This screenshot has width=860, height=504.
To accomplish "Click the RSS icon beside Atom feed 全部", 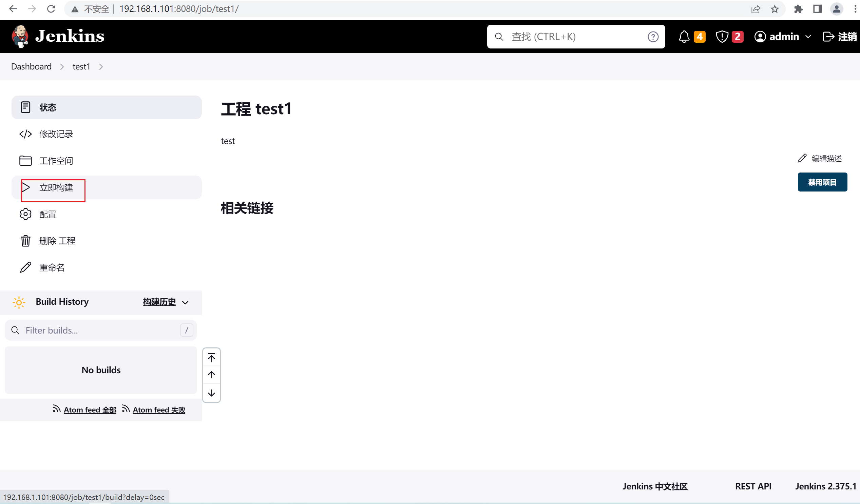I will (x=57, y=409).
